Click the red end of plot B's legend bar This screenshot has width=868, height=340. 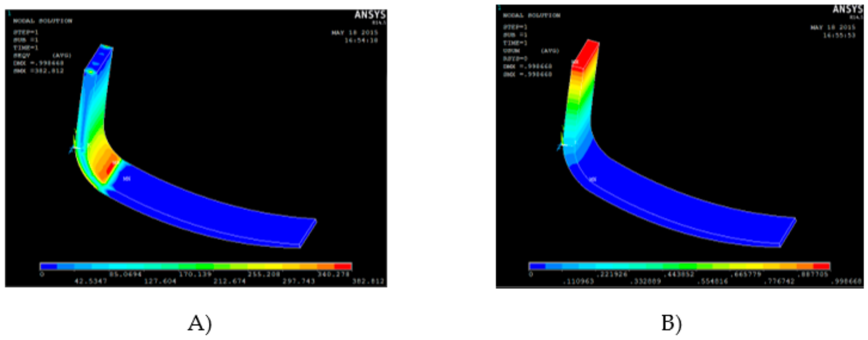pyautogui.click(x=821, y=266)
